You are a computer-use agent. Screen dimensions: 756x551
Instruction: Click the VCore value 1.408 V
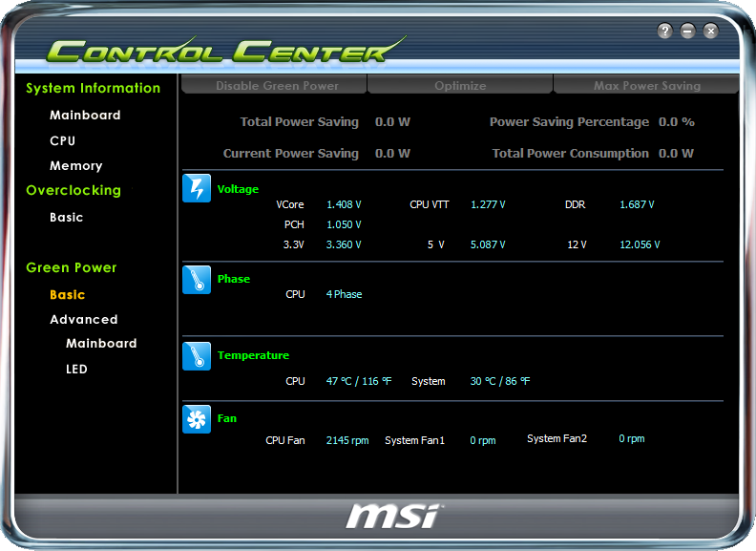(344, 204)
